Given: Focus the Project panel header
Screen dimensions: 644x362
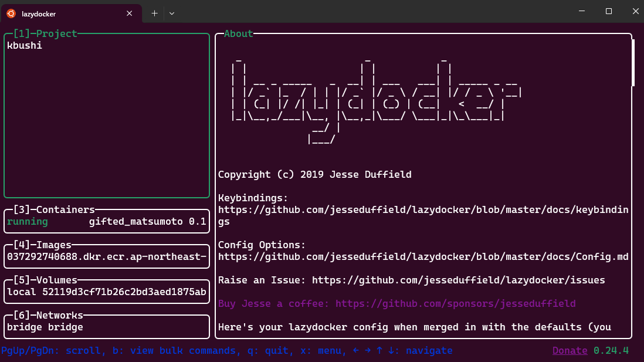Looking at the screenshot, I should pyautogui.click(x=45, y=34).
